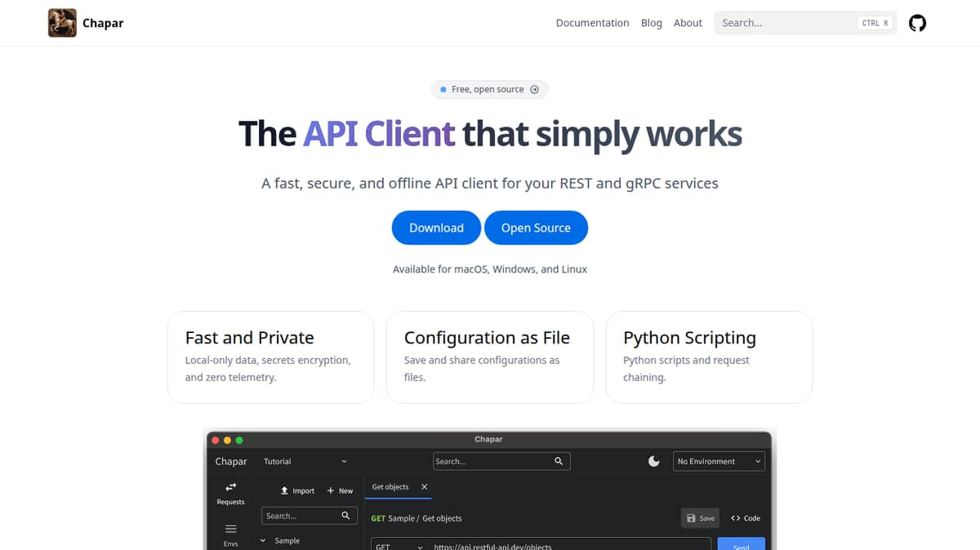Screen dimensions: 980x550
Task: Open the Blog nav link
Action: click(652, 23)
